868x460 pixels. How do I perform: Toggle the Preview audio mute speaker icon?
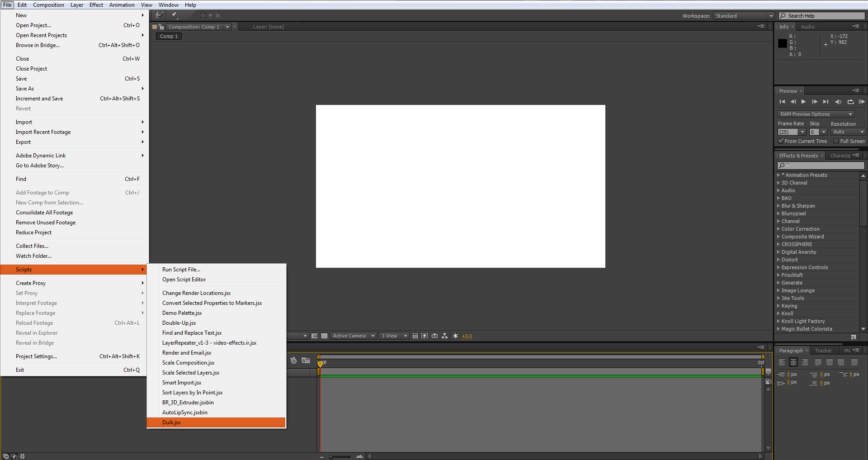(x=838, y=102)
